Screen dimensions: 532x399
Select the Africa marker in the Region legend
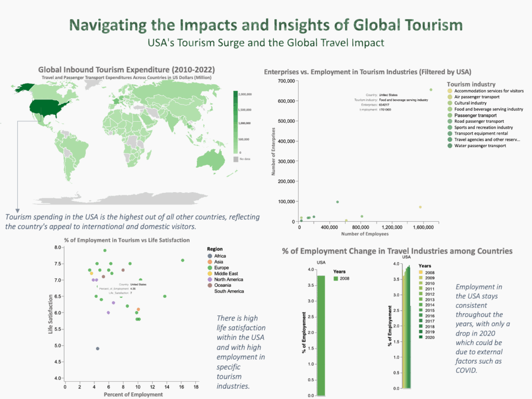pyautogui.click(x=210, y=256)
